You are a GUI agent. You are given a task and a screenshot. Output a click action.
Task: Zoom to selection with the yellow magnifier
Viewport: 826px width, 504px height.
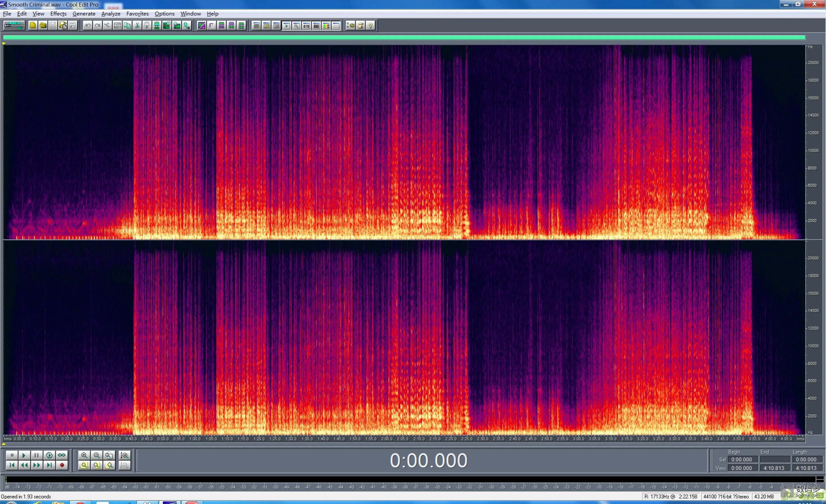click(84, 465)
